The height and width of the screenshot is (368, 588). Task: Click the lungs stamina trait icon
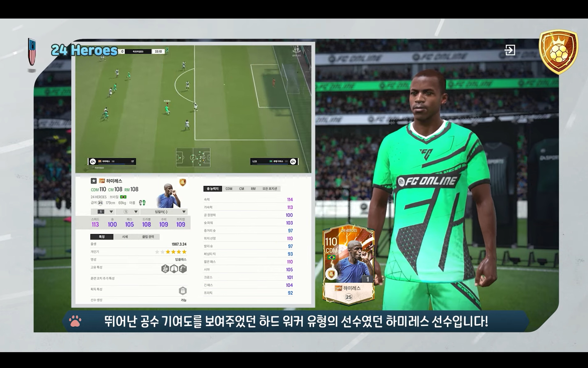174,269
